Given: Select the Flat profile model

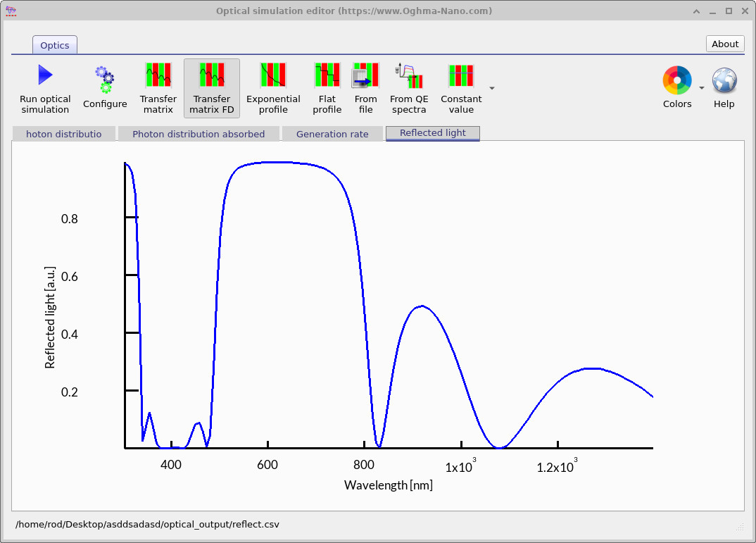Looking at the screenshot, I should [x=327, y=88].
